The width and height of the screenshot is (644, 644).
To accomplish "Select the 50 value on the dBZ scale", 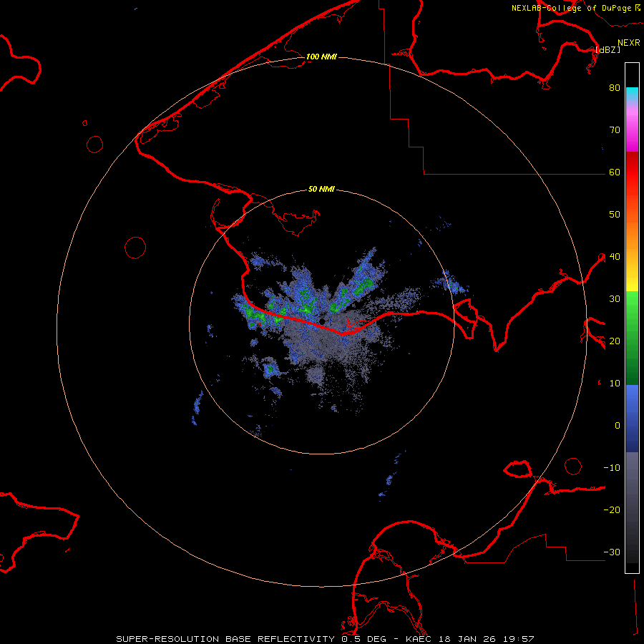I will tap(615, 215).
